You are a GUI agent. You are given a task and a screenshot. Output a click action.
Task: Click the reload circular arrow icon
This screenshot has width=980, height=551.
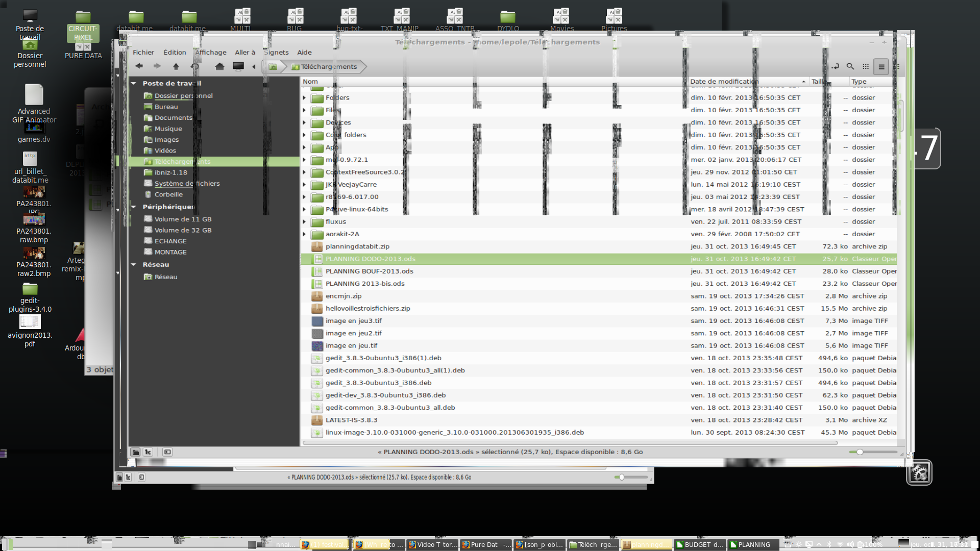coord(195,66)
